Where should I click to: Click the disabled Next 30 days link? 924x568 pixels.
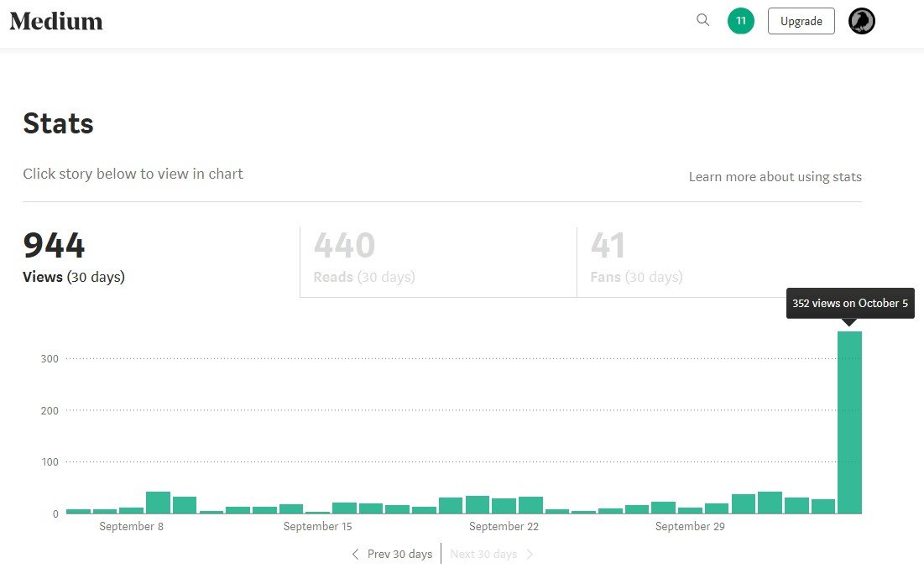tap(483, 554)
